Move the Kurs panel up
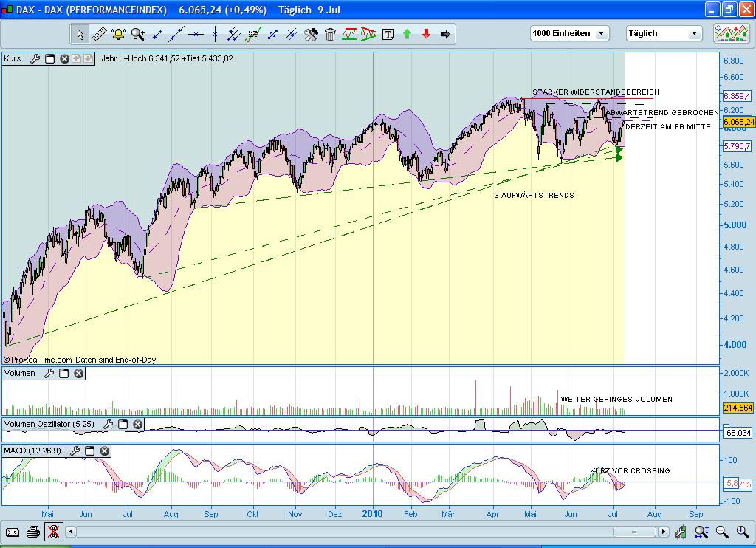756x548 pixels. coord(76,59)
